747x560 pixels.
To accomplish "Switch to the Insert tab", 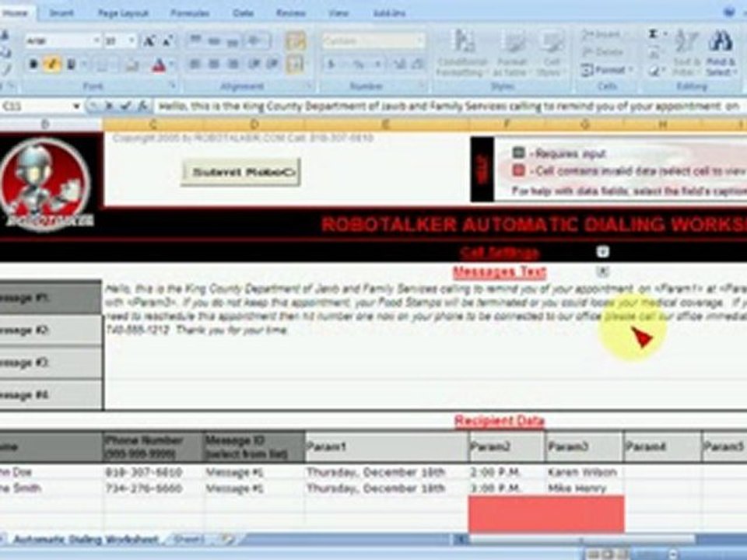I will click(x=61, y=13).
